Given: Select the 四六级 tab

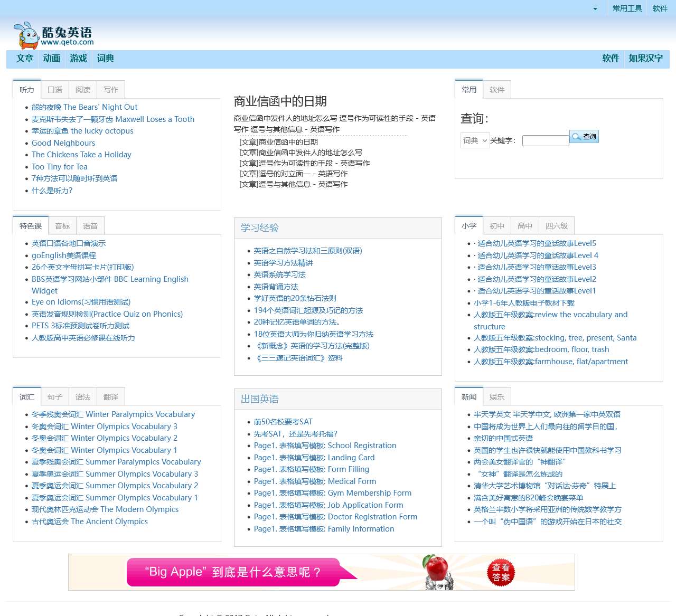Looking at the screenshot, I should [x=556, y=226].
